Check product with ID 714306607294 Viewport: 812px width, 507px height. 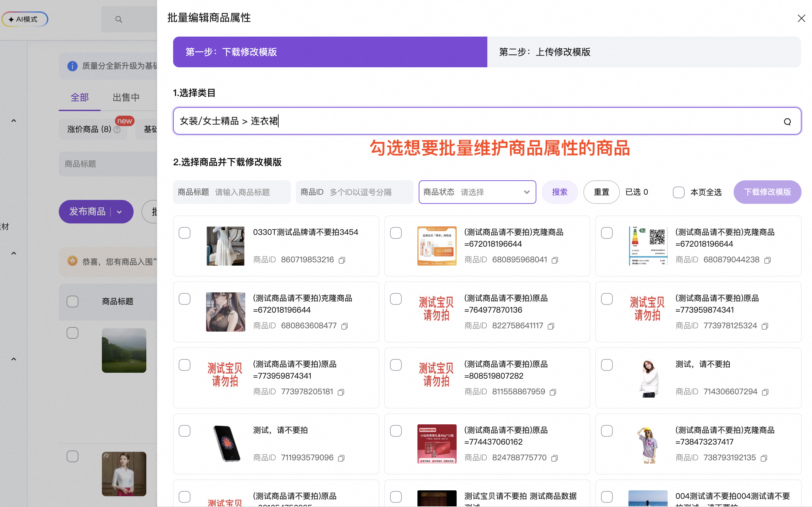(x=607, y=365)
